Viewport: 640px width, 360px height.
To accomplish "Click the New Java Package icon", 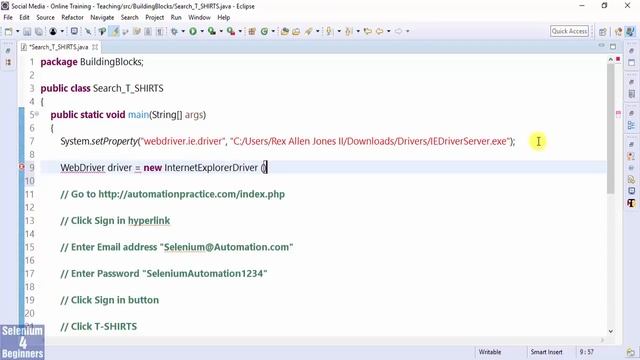I will point(252,31).
